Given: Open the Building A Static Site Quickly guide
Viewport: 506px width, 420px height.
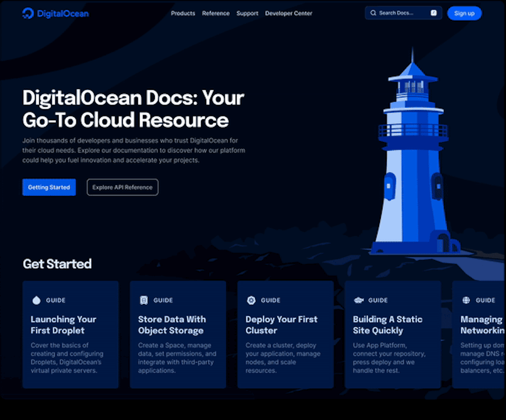Looking at the screenshot, I should click(x=393, y=334).
